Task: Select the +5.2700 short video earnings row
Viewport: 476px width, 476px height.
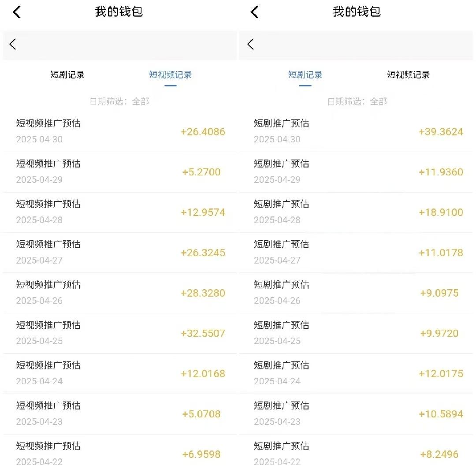Action: [x=119, y=172]
